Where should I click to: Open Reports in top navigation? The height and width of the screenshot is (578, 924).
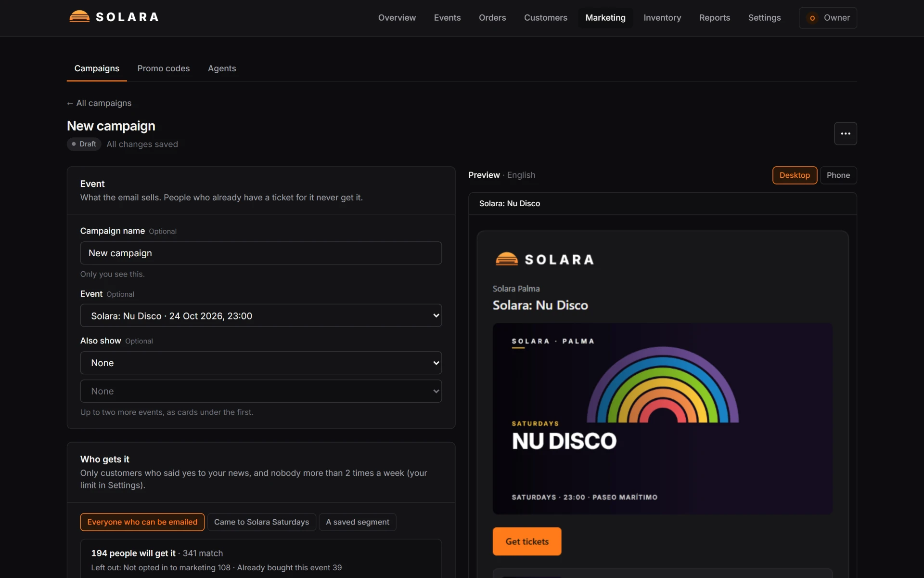[x=714, y=18]
